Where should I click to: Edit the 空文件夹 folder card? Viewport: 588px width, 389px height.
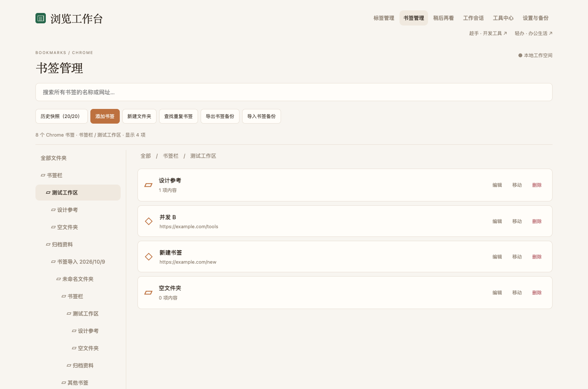point(497,293)
